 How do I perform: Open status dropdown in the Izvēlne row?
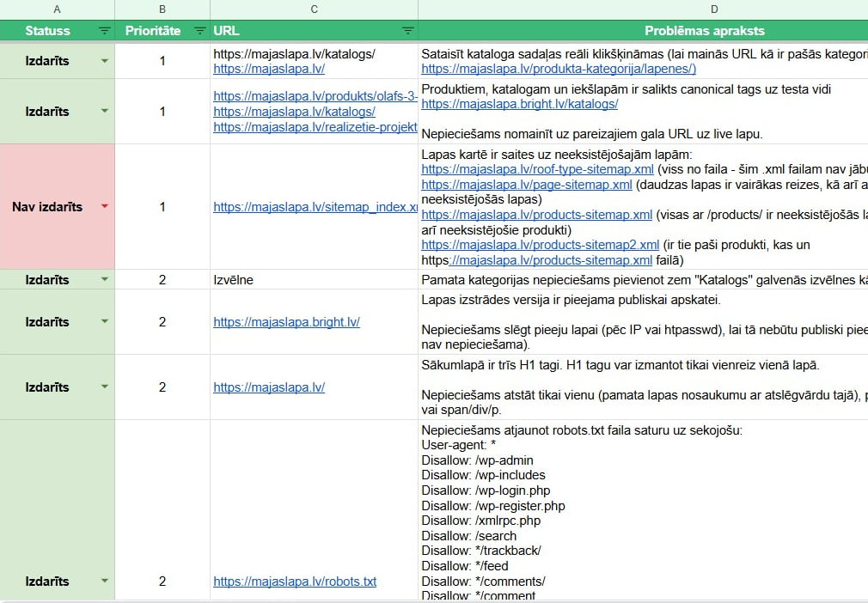[x=105, y=280]
